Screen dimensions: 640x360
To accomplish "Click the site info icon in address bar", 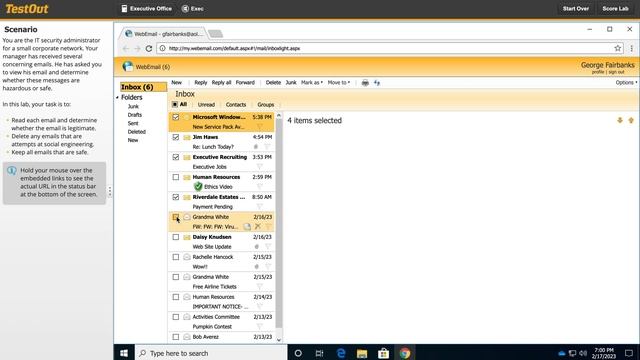I will [x=162, y=48].
